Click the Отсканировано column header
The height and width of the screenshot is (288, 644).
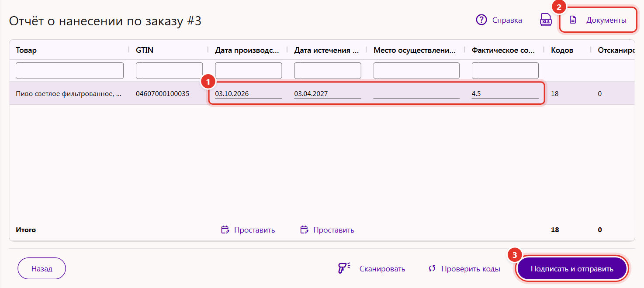point(616,50)
